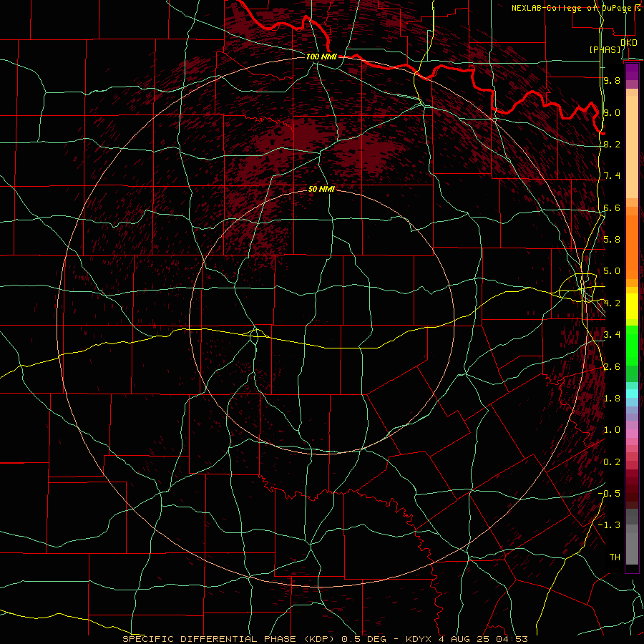644x644 pixels.
Task: Click the "[PHAS]" legend unit label
Action: (x=605, y=49)
